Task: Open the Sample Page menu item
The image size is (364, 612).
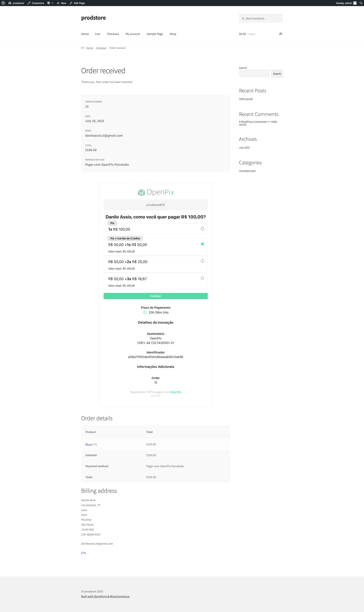Action: (x=155, y=34)
